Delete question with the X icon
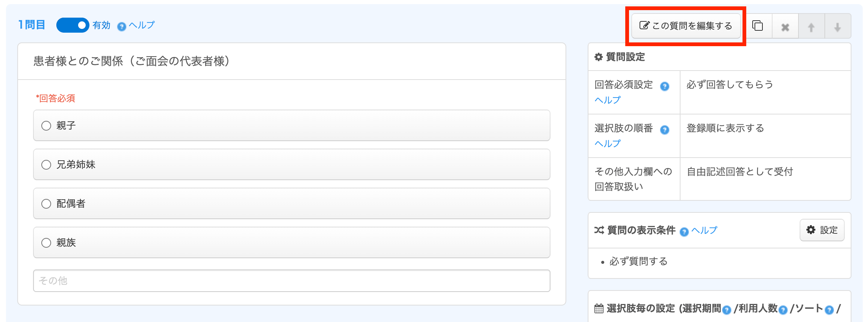The width and height of the screenshot is (868, 322). pyautogui.click(x=785, y=27)
